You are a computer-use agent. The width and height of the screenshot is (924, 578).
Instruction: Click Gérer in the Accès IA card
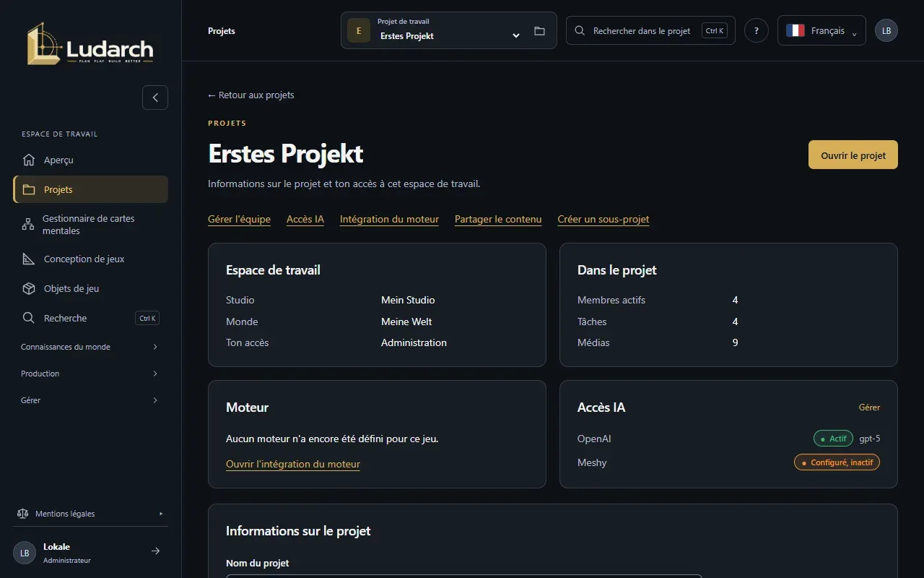pyautogui.click(x=869, y=407)
